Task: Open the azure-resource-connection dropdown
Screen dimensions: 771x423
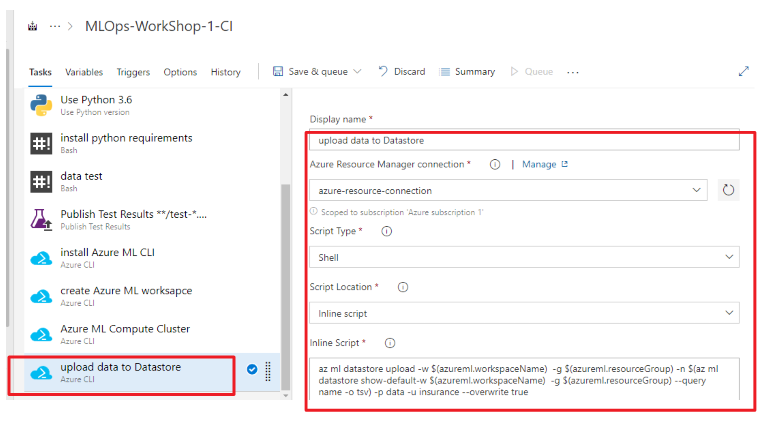Action: coord(508,190)
